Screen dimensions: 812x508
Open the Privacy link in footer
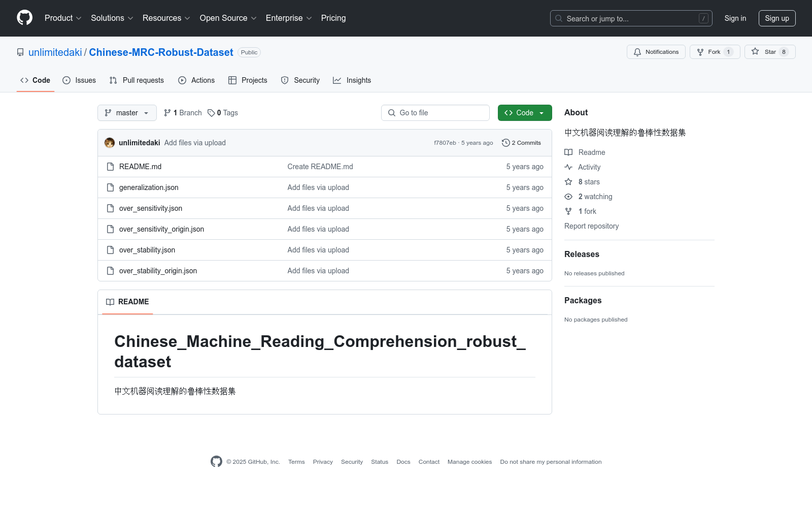click(x=323, y=462)
